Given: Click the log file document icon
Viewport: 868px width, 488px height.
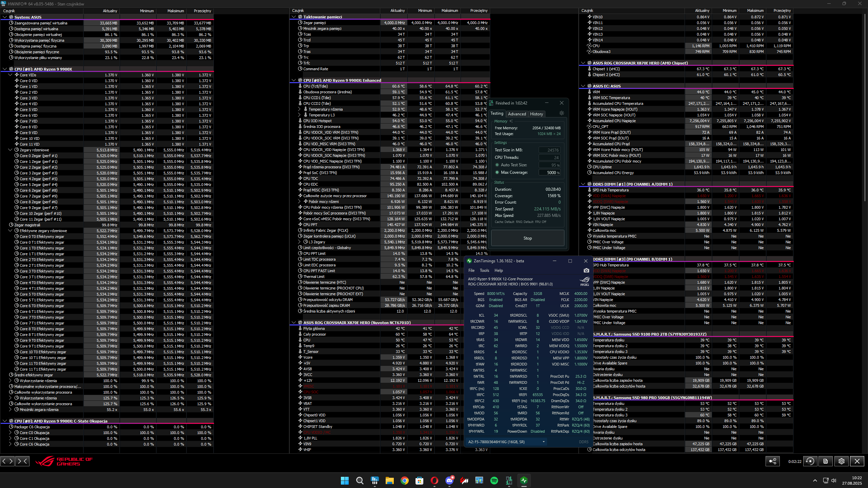Looking at the screenshot, I should (826, 461).
